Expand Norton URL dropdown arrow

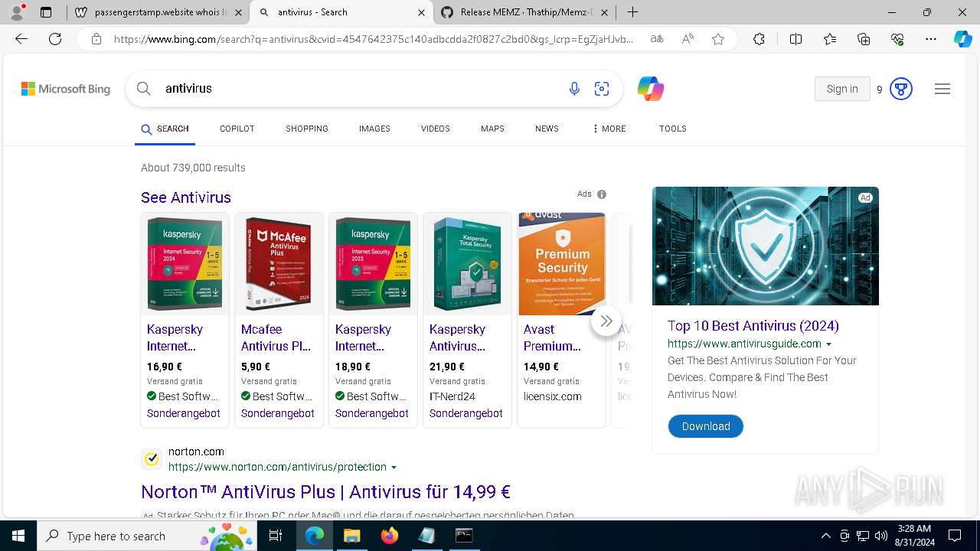[x=394, y=468]
